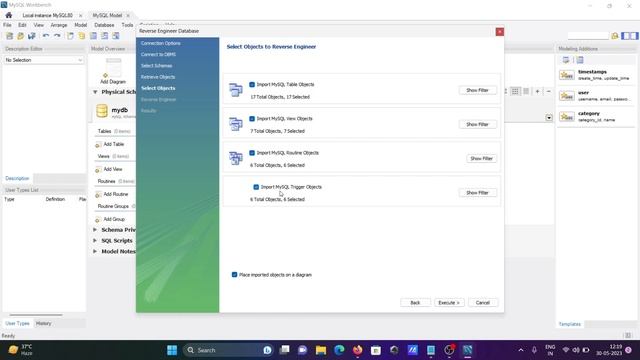
Task: Click the new diagram toolbar icon
Action: (70, 36)
